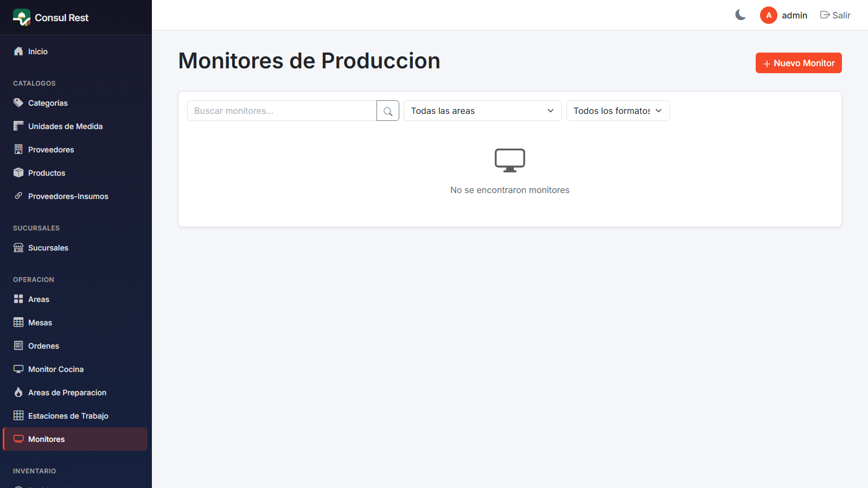Image resolution: width=868 pixels, height=488 pixels.
Task: Click the Ordenes list icon
Action: pos(18,345)
